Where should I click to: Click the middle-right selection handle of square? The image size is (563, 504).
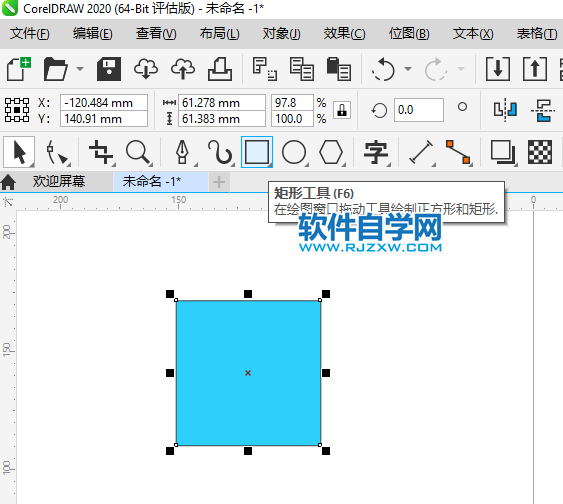(326, 373)
